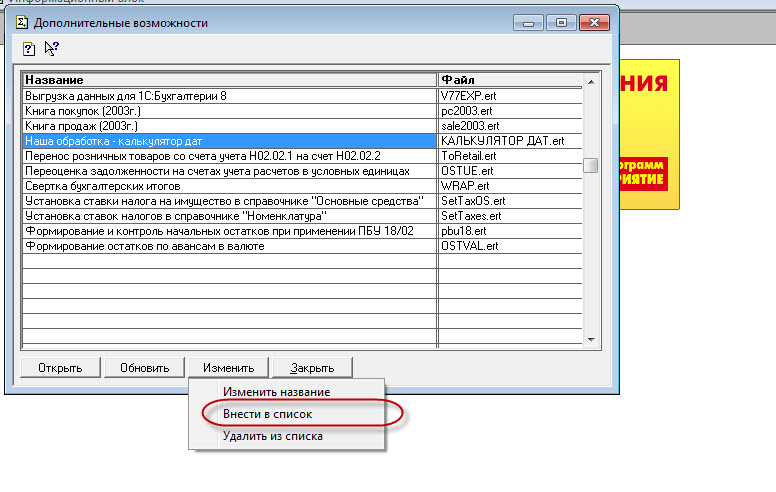776x492 pixels.
Task: Activate the context help pointer icon
Action: click(x=51, y=48)
